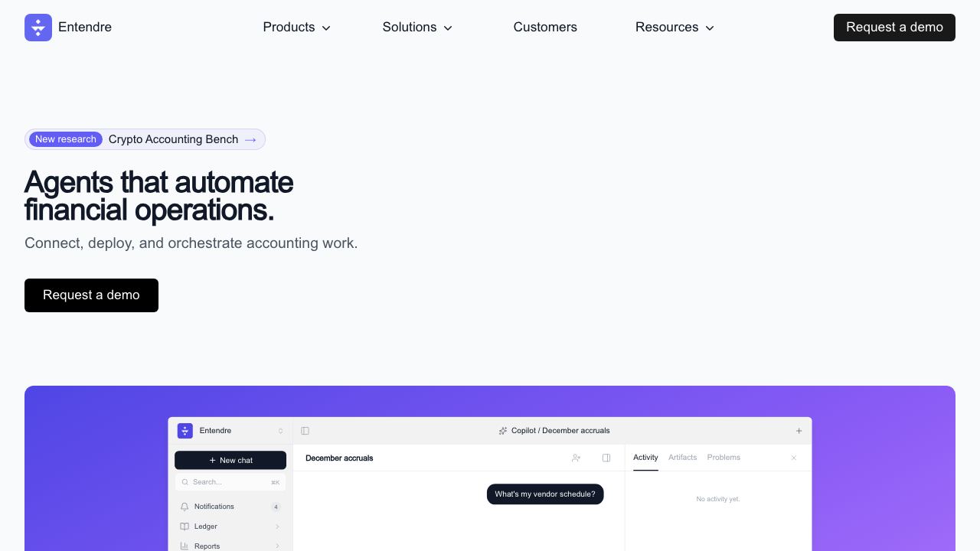Screen dimensions: 980x551
Task: Click the "December accruals" chat title
Action: [339, 458]
